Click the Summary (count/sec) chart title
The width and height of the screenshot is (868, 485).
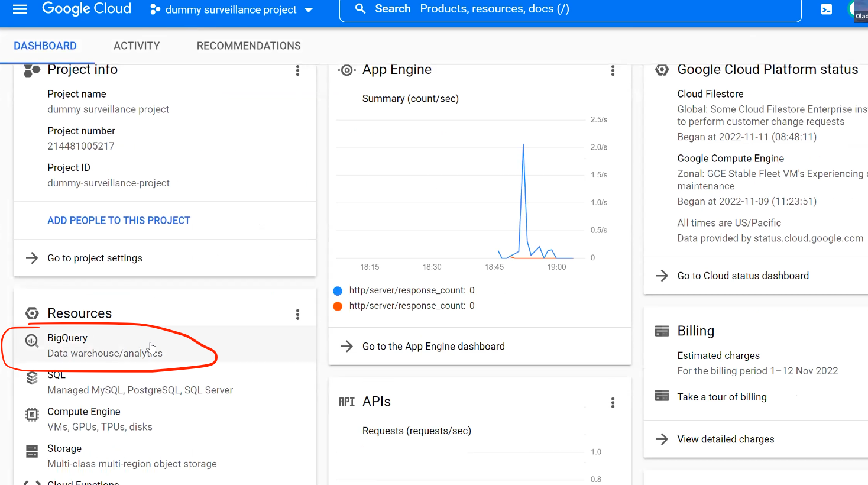pos(410,99)
